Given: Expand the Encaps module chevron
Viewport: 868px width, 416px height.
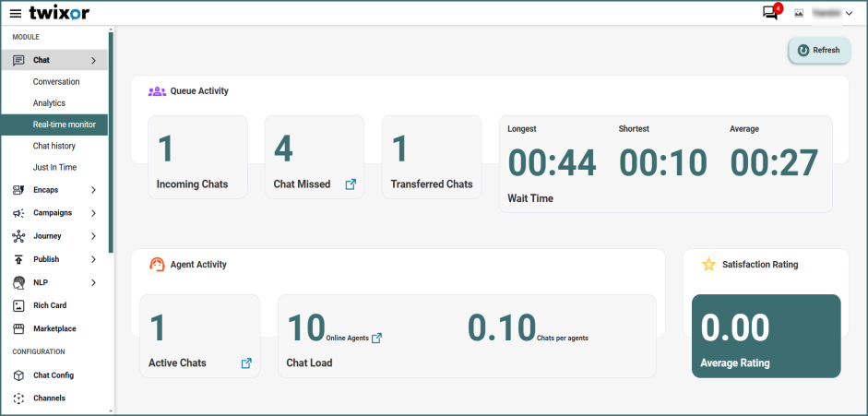Looking at the screenshot, I should tap(93, 190).
